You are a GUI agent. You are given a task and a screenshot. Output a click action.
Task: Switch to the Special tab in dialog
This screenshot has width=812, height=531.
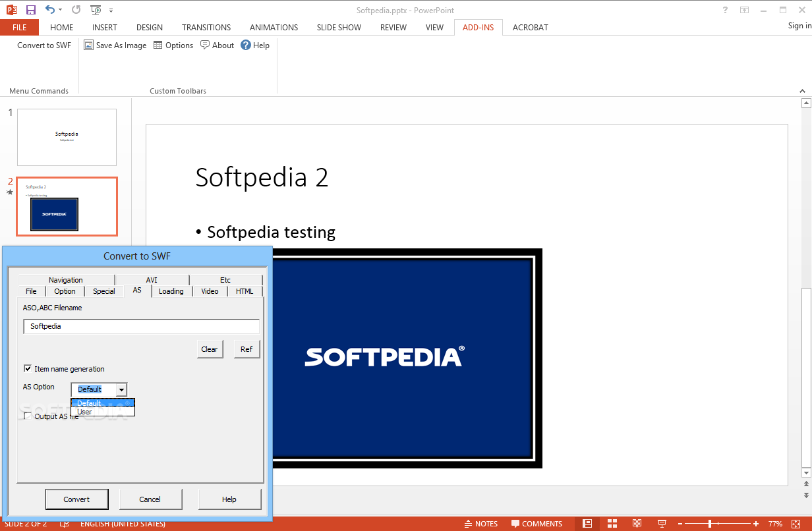(x=104, y=291)
